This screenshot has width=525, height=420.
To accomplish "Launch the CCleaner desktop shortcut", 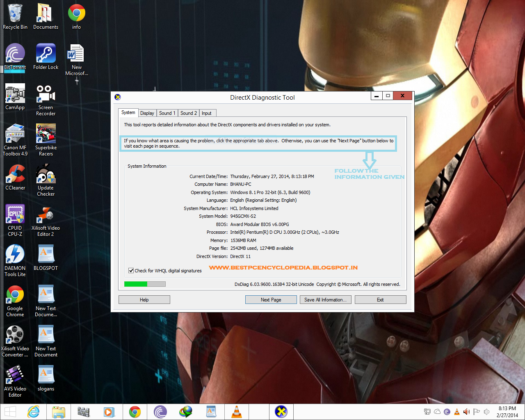I will tap(15, 177).
